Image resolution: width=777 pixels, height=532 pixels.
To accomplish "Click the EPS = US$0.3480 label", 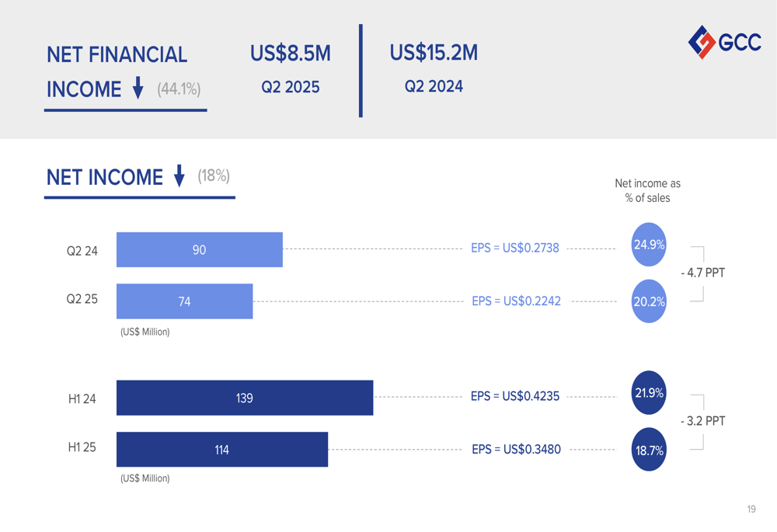I will [x=516, y=450].
